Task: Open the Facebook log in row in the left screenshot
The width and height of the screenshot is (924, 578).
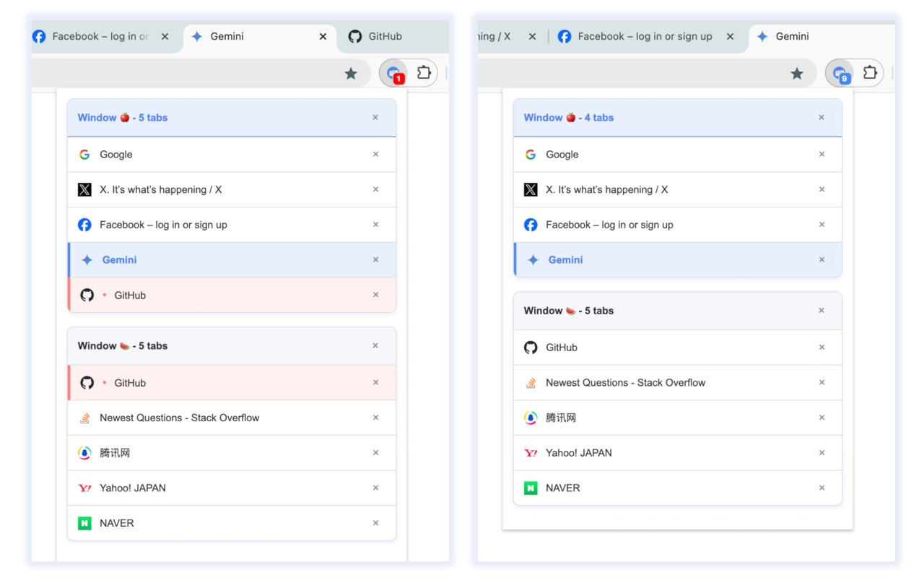Action: click(x=232, y=225)
